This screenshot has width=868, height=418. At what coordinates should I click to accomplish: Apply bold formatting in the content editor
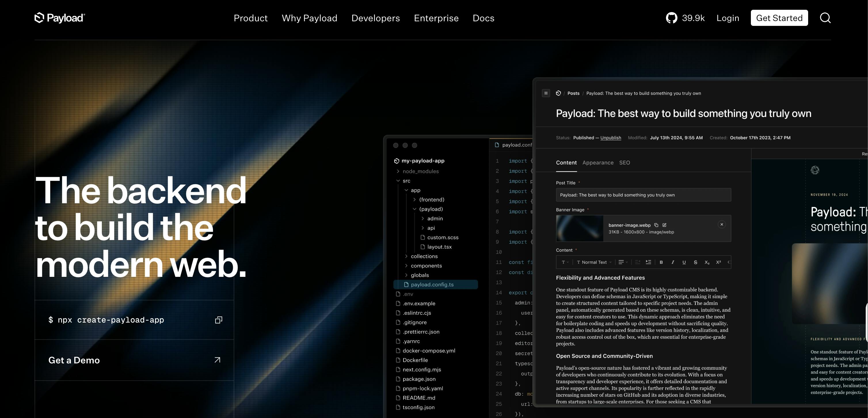[x=661, y=262]
